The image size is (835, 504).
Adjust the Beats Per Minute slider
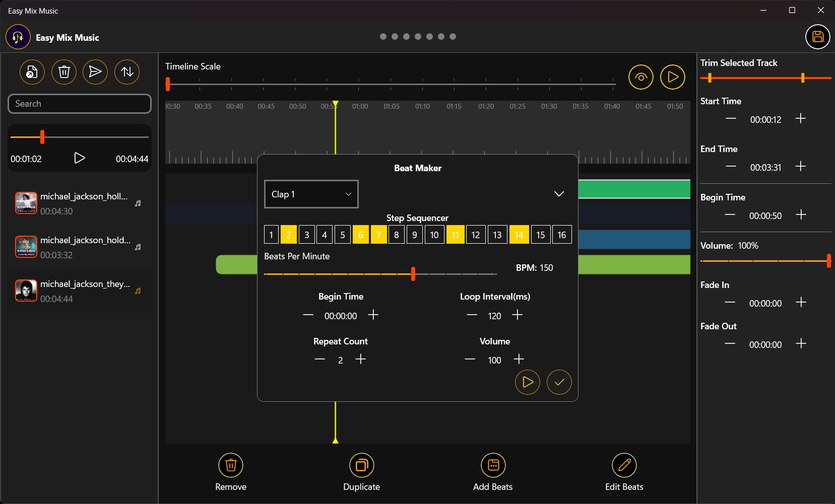point(413,274)
